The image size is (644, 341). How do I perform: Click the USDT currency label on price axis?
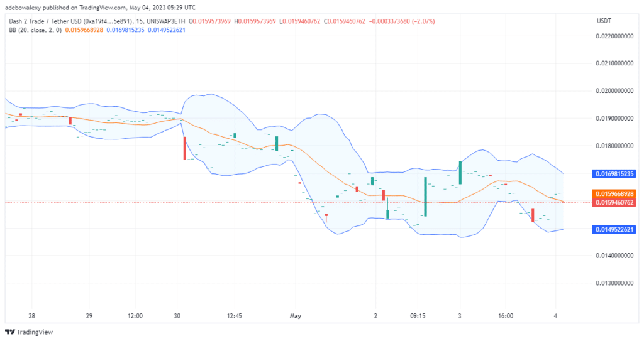pos(604,21)
